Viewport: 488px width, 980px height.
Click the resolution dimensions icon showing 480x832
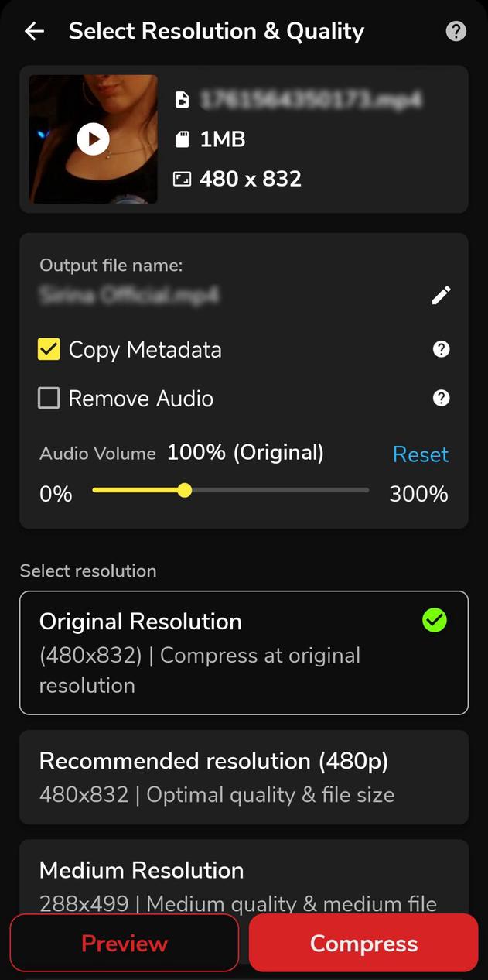pos(183,179)
